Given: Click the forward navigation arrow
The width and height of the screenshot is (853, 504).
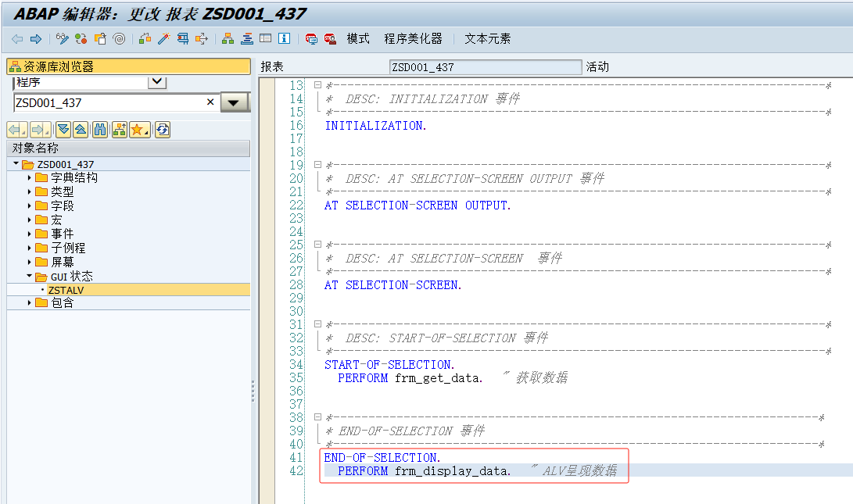Looking at the screenshot, I should (x=35, y=38).
